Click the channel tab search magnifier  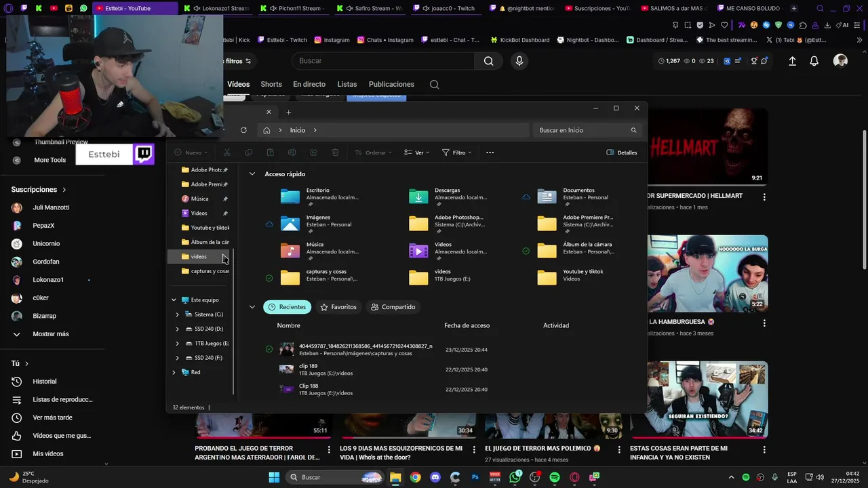[x=435, y=85]
